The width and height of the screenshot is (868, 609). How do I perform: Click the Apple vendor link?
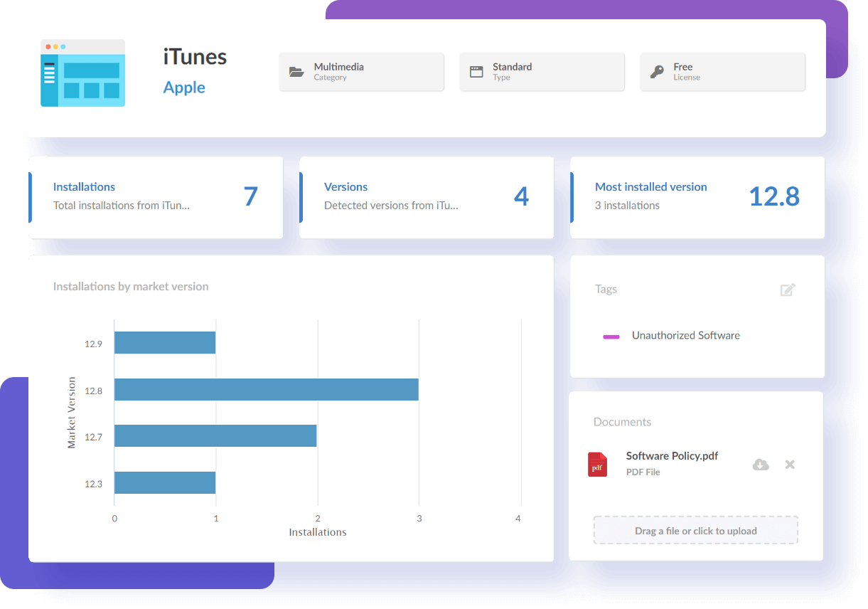184,88
